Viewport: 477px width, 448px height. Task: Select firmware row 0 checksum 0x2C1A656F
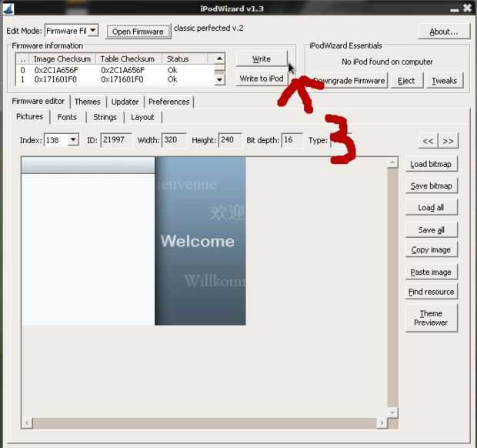[115, 70]
